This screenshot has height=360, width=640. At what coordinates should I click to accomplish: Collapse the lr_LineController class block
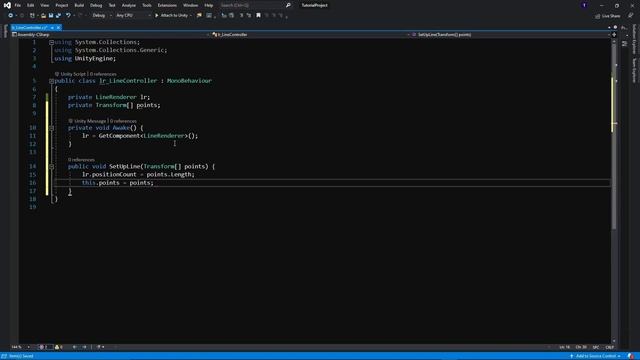51,81
